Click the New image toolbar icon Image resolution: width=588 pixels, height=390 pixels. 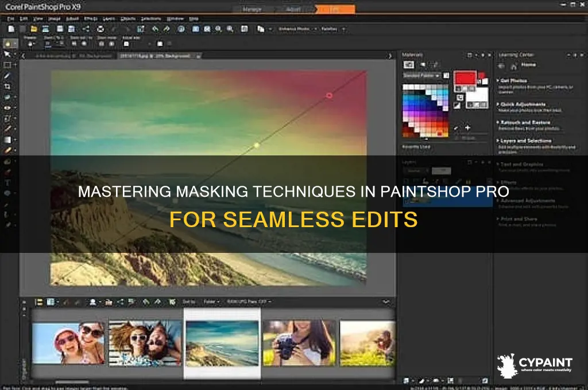pos(11,29)
